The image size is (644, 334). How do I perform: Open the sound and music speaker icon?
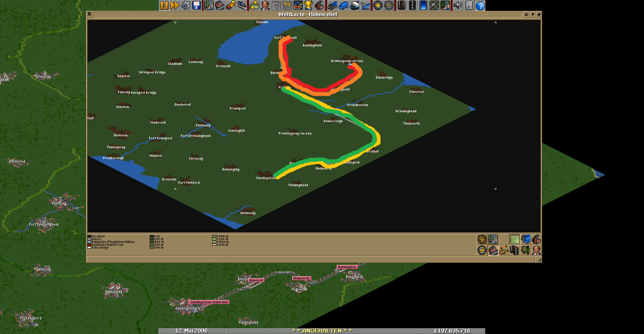point(457,5)
